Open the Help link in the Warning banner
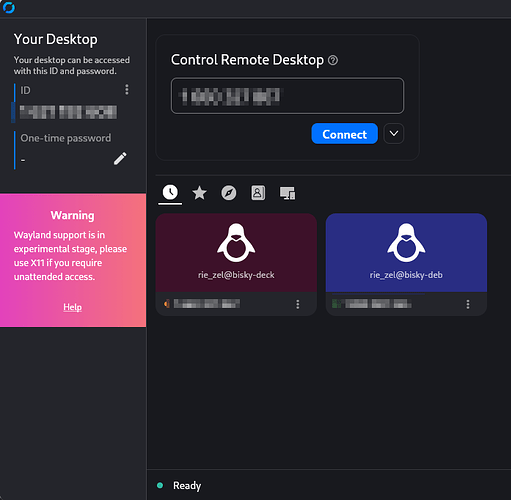The width and height of the screenshot is (511, 500). coord(73,307)
